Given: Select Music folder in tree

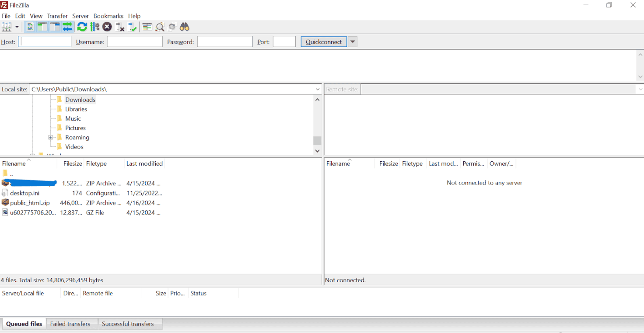Looking at the screenshot, I should tap(73, 118).
